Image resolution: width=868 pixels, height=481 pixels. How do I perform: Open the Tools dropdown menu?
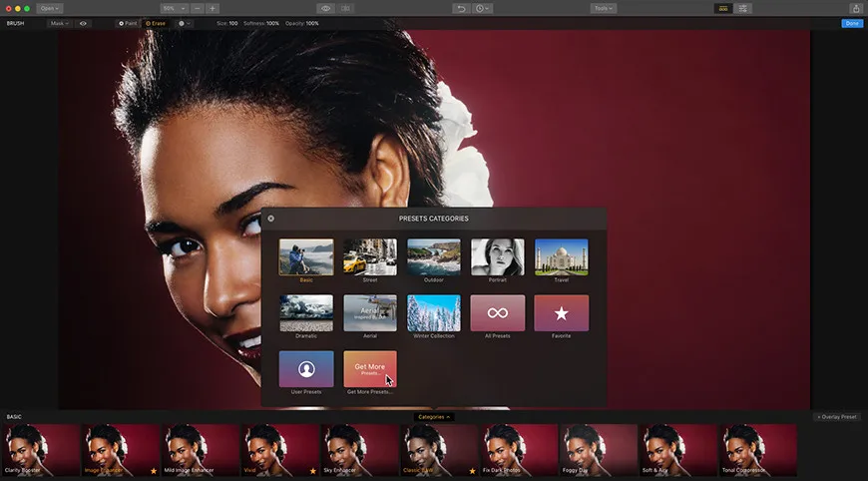(603, 8)
